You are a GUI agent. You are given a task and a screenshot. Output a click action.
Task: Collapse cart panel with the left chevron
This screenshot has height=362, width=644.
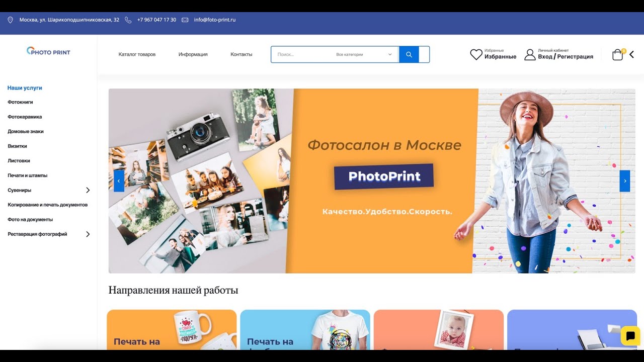[631, 54]
